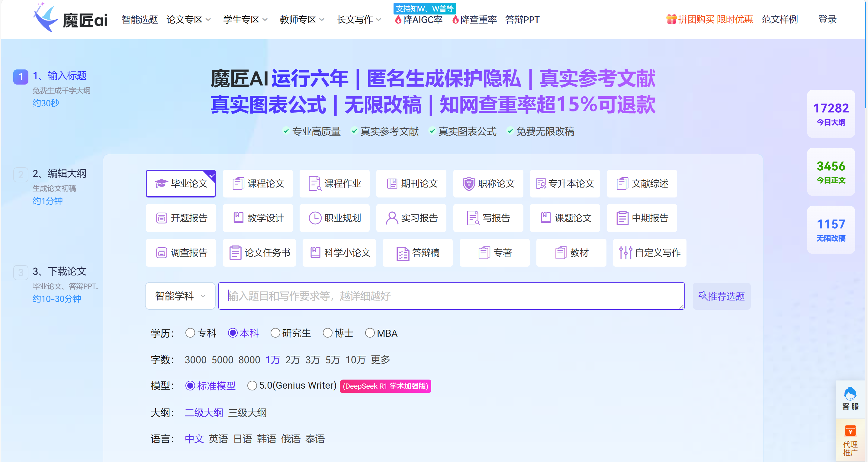
Task: Expand 学生专区 menu
Action: (245, 20)
